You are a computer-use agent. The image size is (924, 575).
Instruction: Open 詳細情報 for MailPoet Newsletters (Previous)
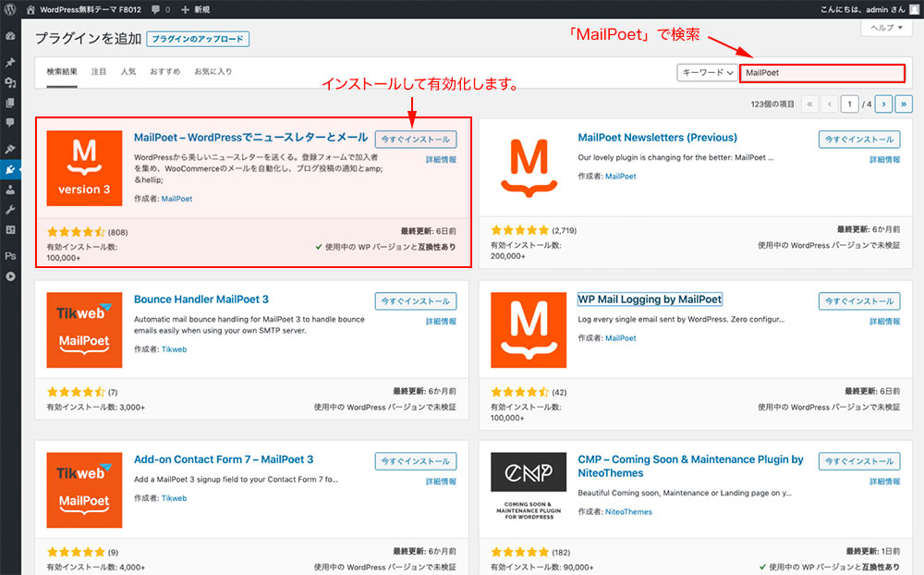pos(885,160)
